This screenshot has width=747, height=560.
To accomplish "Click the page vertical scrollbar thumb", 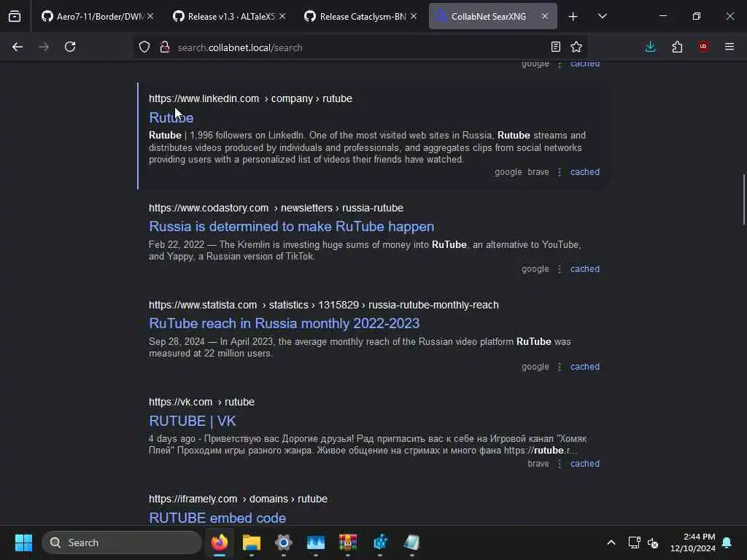I will coord(743,199).
